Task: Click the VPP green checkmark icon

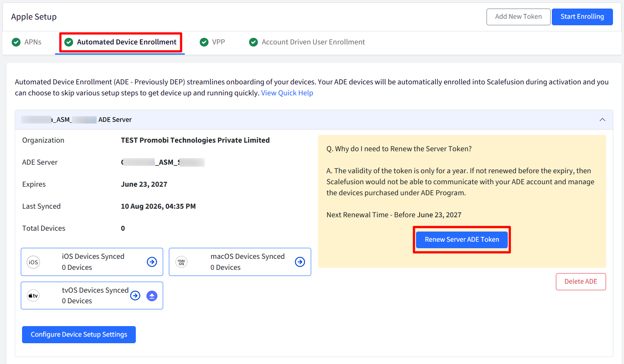Action: point(204,42)
